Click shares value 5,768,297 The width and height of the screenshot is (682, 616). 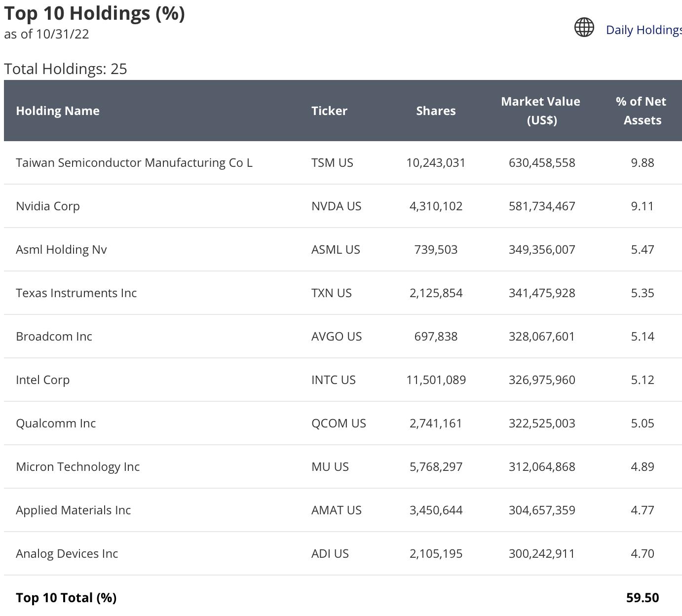tap(436, 467)
